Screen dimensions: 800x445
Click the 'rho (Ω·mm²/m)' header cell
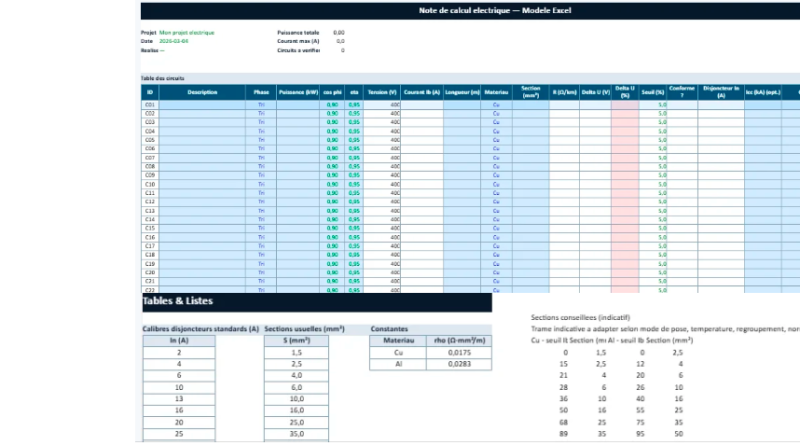point(459,340)
